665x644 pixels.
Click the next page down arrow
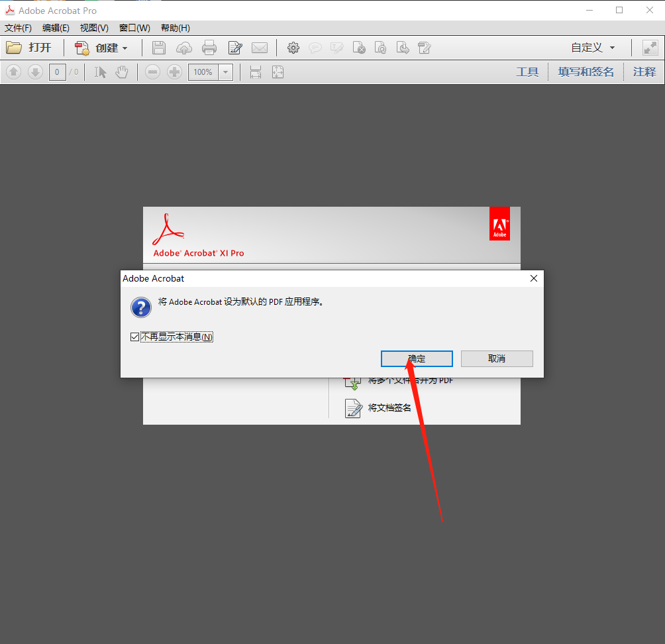click(x=35, y=72)
